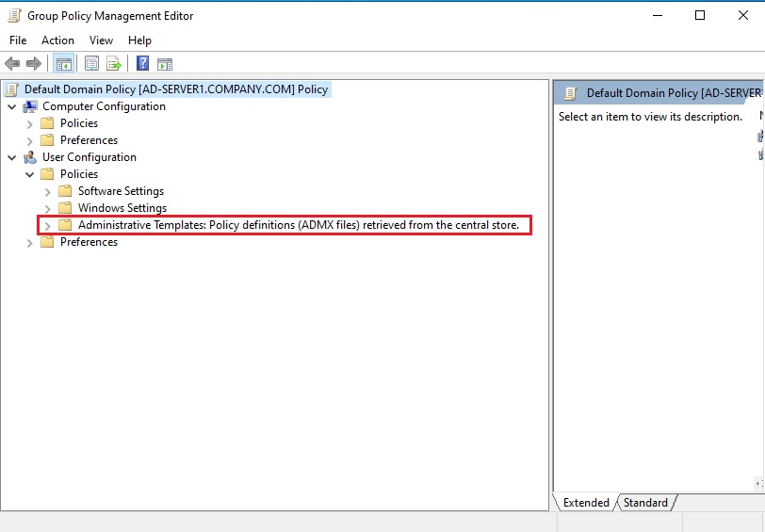Select Default Domain Policy root node
This screenshot has height=532, width=765.
coord(175,89)
